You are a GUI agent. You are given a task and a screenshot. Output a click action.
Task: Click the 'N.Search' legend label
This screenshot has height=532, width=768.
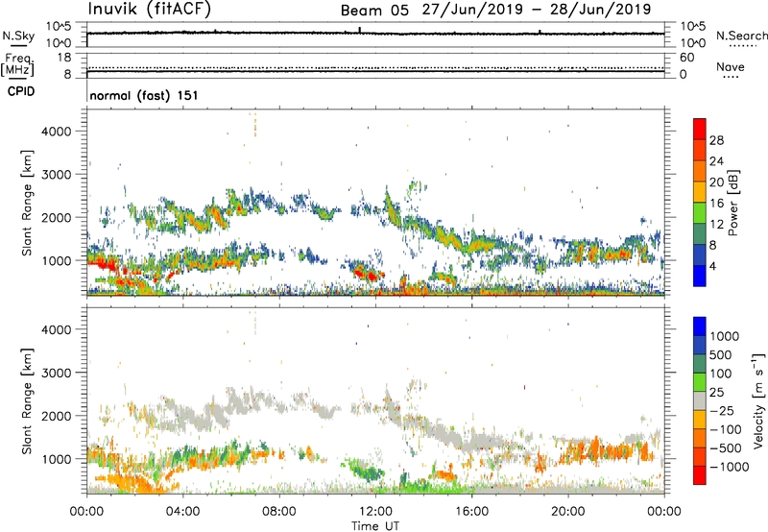point(741,36)
